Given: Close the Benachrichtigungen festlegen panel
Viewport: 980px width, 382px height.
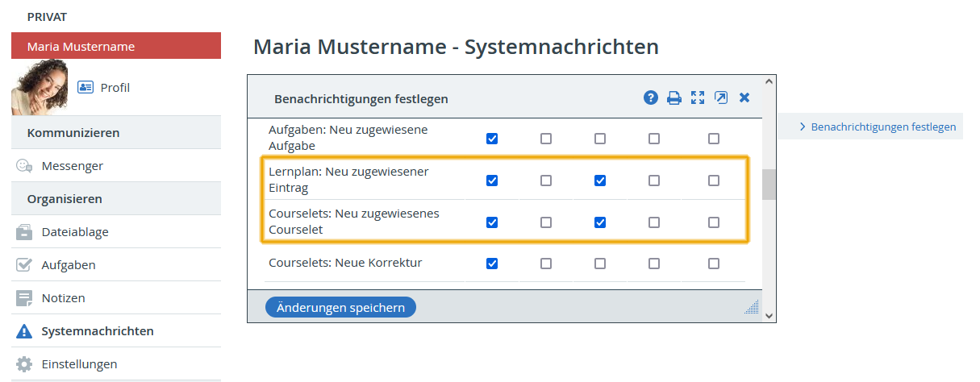Looking at the screenshot, I should click(744, 98).
